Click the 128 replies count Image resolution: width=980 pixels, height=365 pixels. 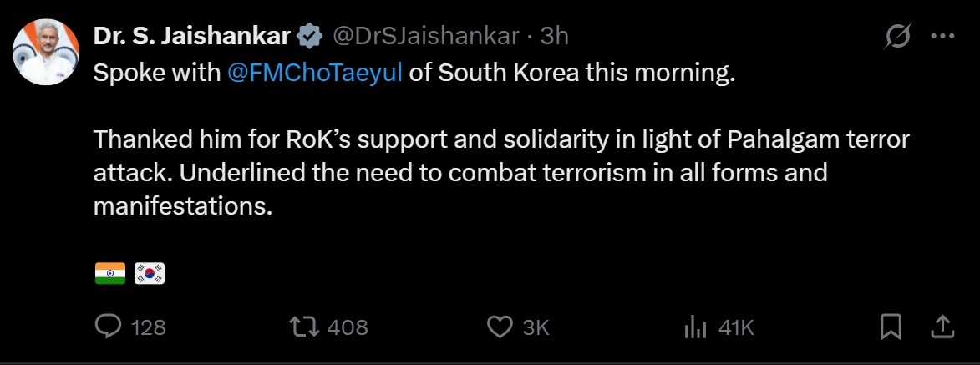click(x=149, y=327)
